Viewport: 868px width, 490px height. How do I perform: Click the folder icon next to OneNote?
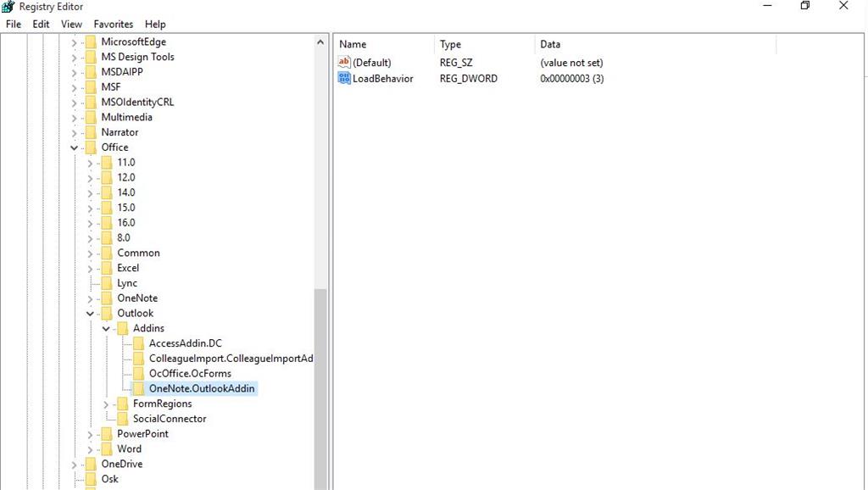(107, 298)
